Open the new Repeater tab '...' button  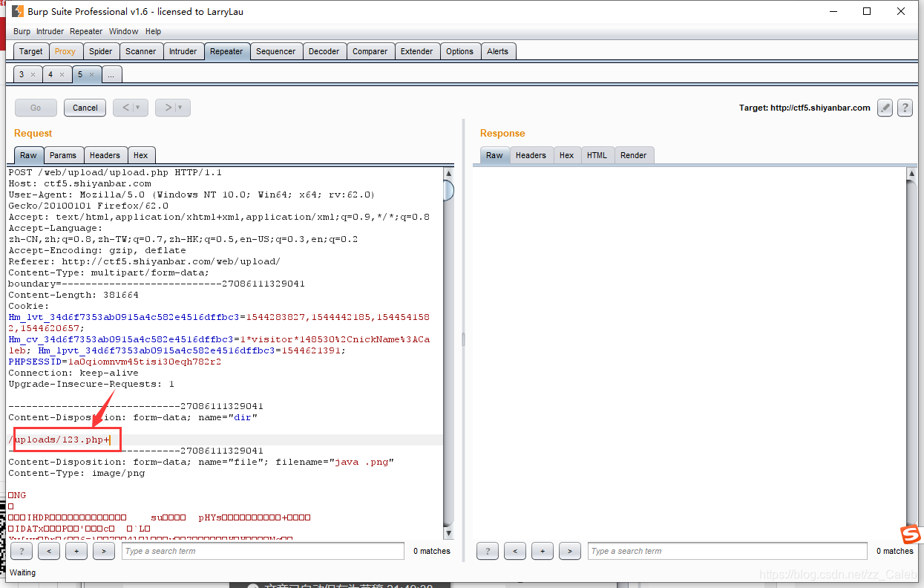coord(111,74)
